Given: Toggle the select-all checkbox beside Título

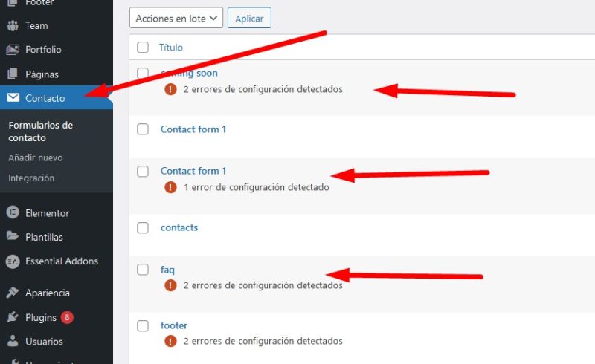Looking at the screenshot, I should (143, 48).
